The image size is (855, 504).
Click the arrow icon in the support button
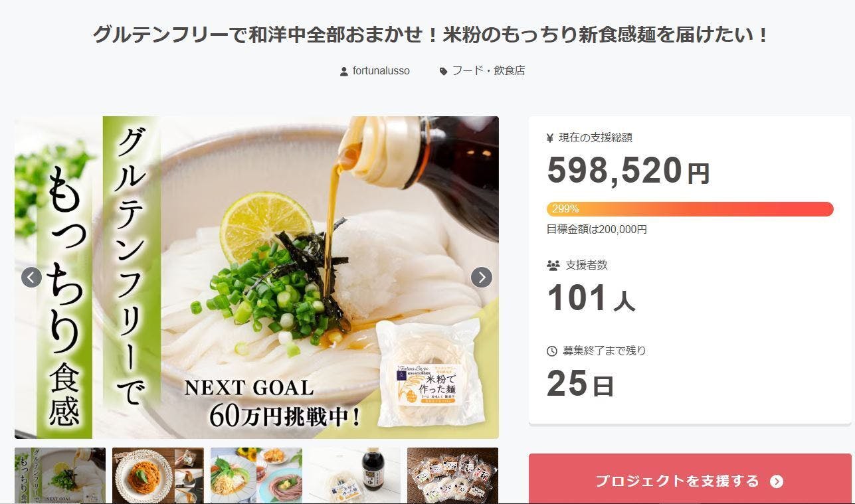[x=776, y=481]
